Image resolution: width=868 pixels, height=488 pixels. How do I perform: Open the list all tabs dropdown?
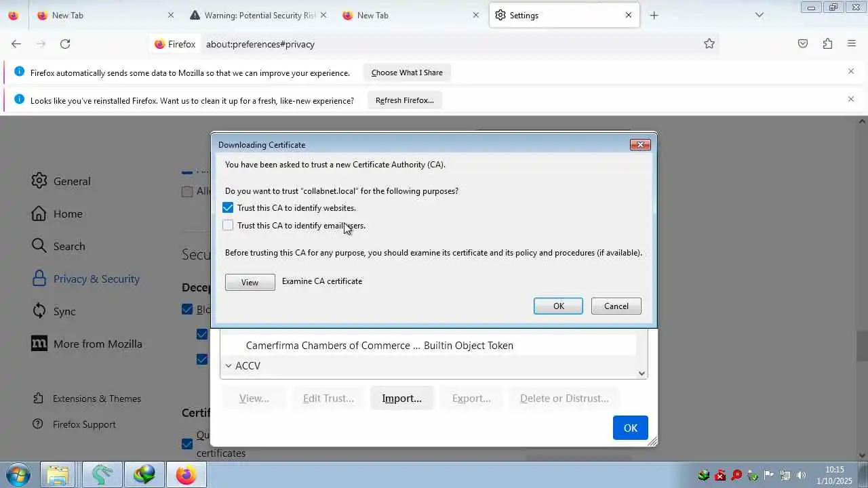point(759,15)
